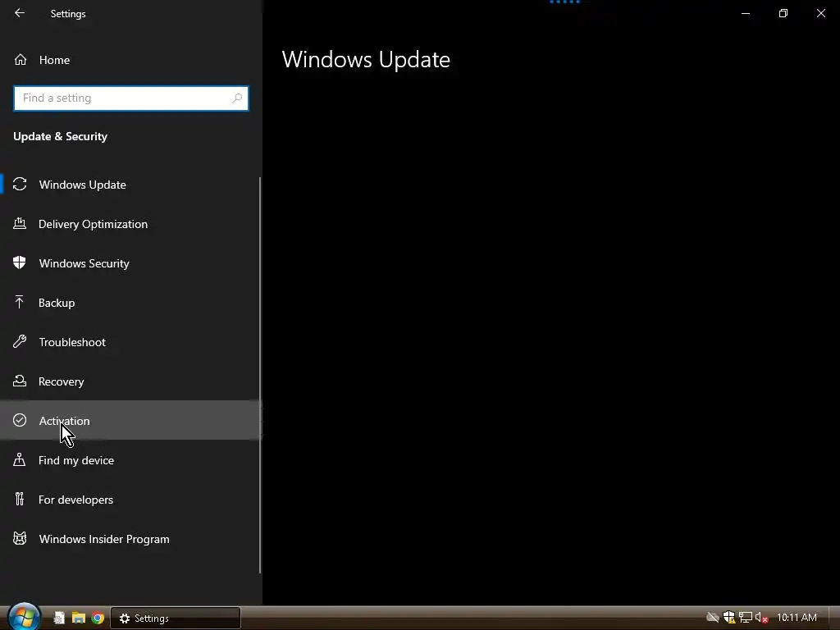Select Windows Update in the sidebar
The height and width of the screenshot is (630, 840).
click(x=130, y=185)
